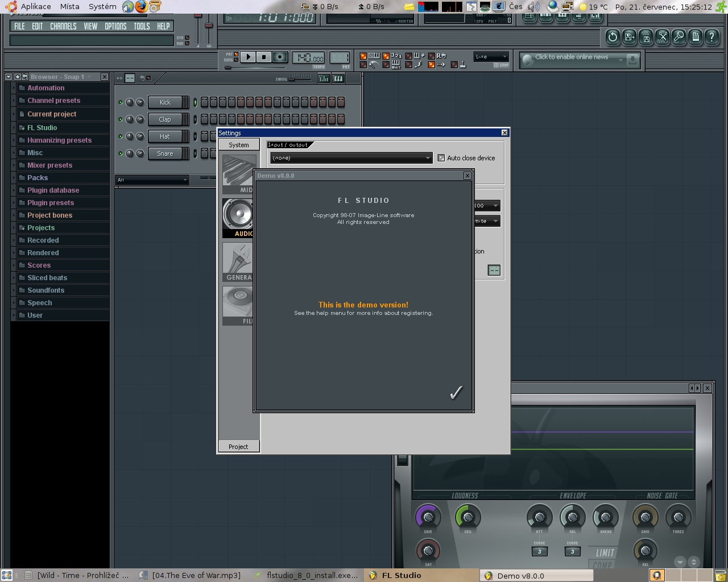Viewport: 728px width, 582px height.
Task: Select LIMIT mode in the limiter plugin
Action: (605, 553)
